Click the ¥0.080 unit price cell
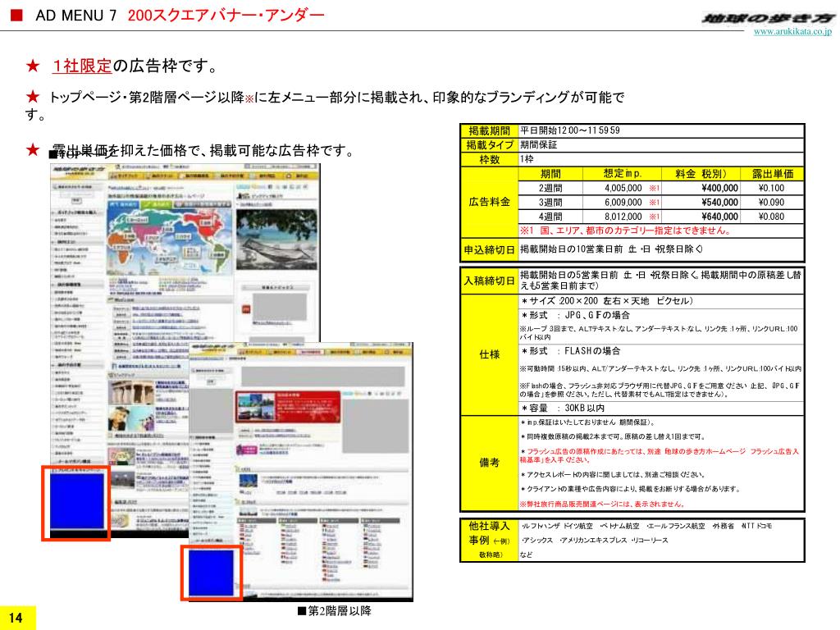 [x=772, y=217]
